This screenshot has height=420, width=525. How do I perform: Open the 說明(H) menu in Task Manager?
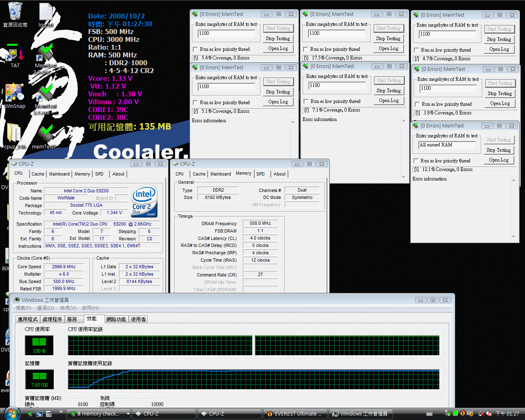[x=90, y=308]
